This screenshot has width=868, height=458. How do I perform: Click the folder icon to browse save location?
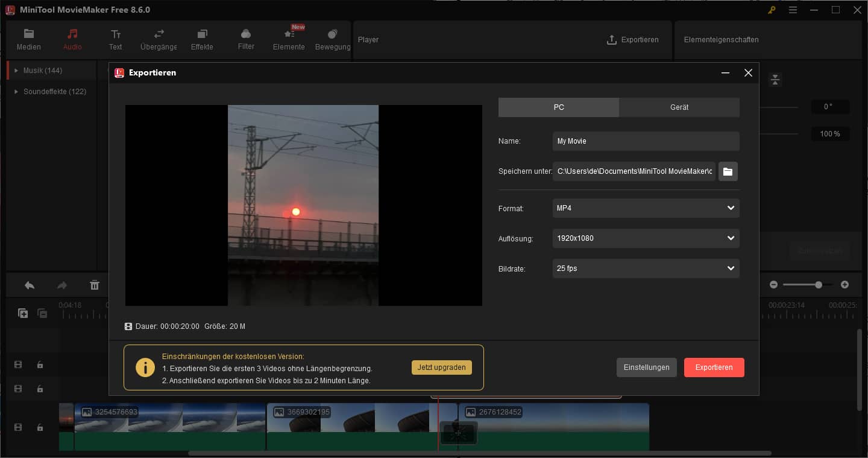pyautogui.click(x=728, y=171)
